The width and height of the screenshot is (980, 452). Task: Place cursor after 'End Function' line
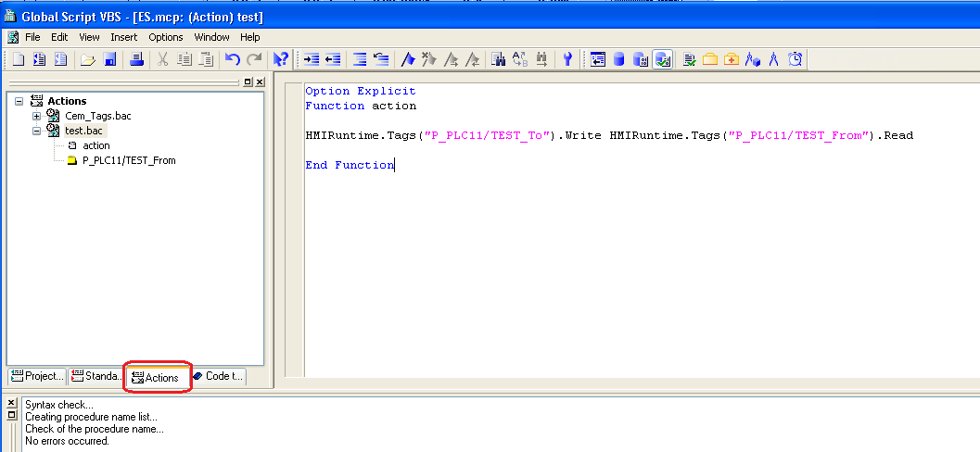tap(395, 166)
